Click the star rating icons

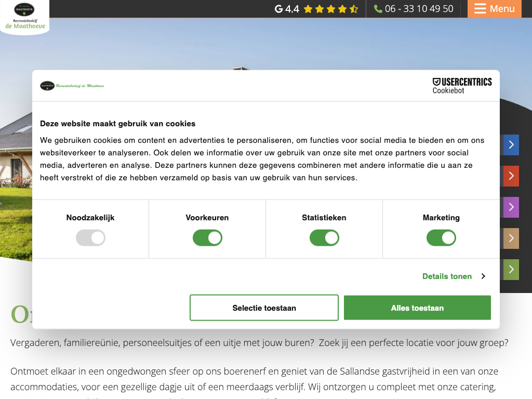[331, 9]
